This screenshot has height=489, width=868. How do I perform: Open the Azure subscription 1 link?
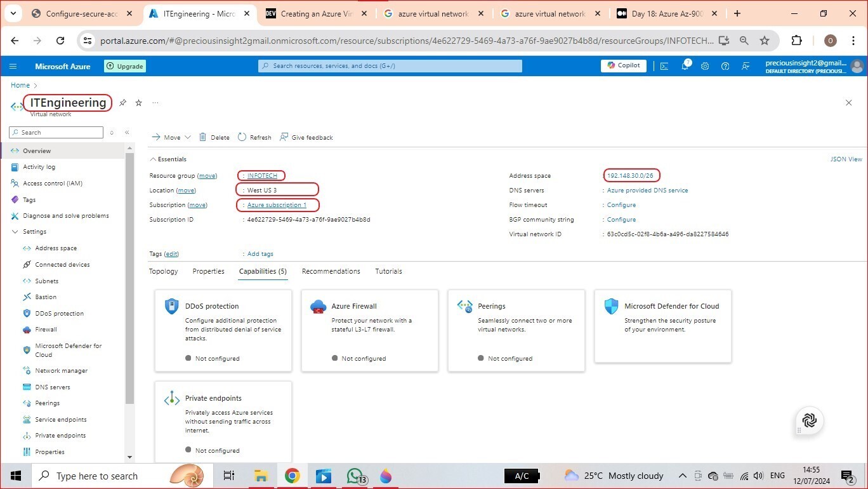[x=277, y=205]
